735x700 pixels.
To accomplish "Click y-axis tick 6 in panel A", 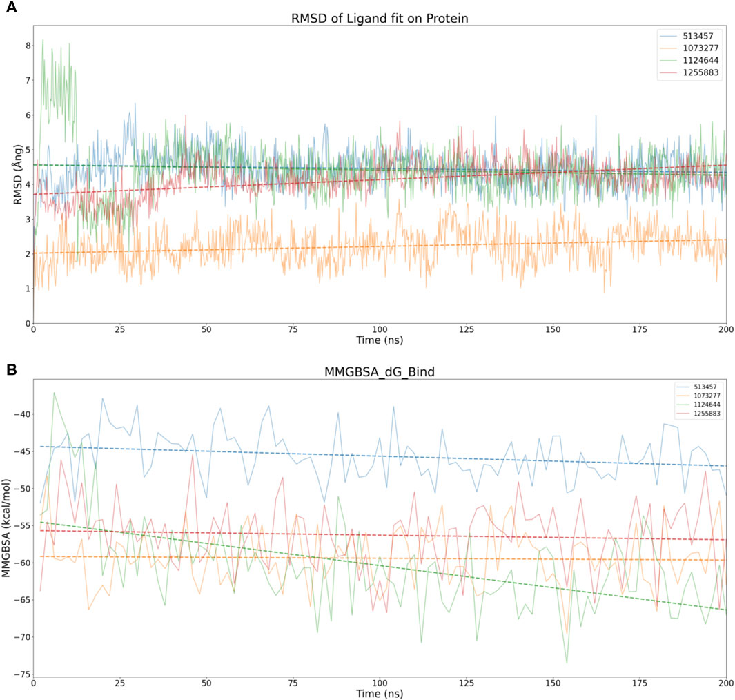I will 28,115.
